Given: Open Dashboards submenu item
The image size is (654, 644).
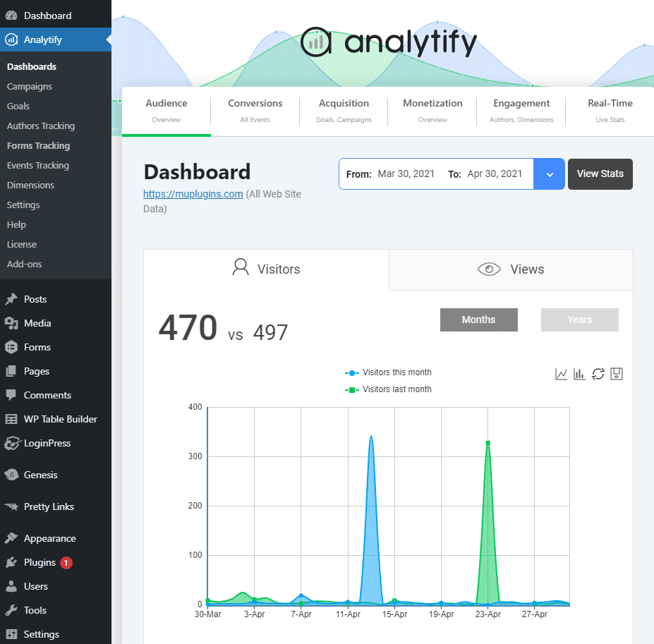Looking at the screenshot, I should click(31, 67).
